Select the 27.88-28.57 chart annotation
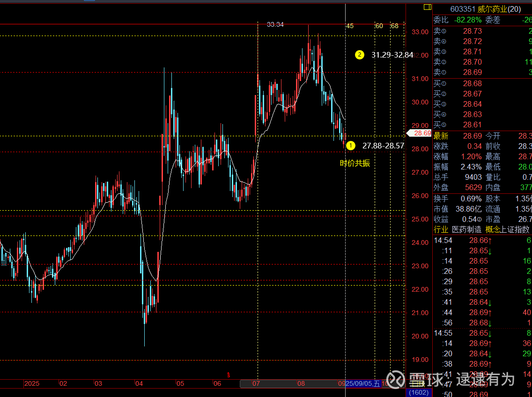This screenshot has width=532, height=397. click(383, 146)
